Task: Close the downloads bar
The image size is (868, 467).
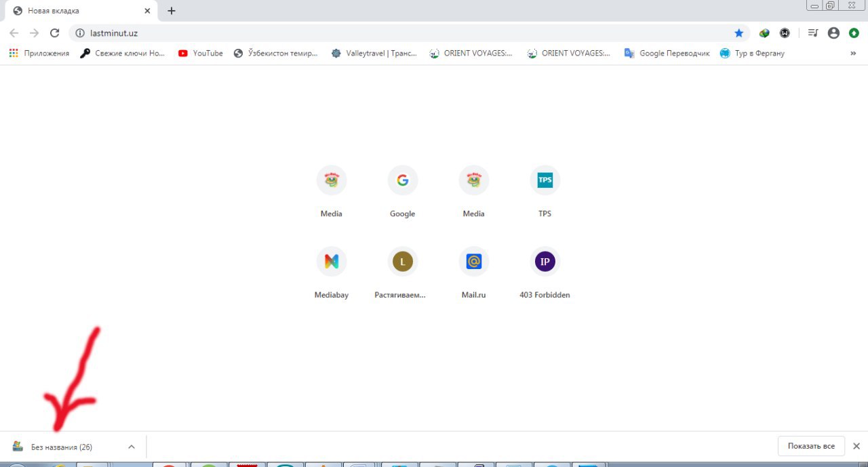Action: point(856,446)
